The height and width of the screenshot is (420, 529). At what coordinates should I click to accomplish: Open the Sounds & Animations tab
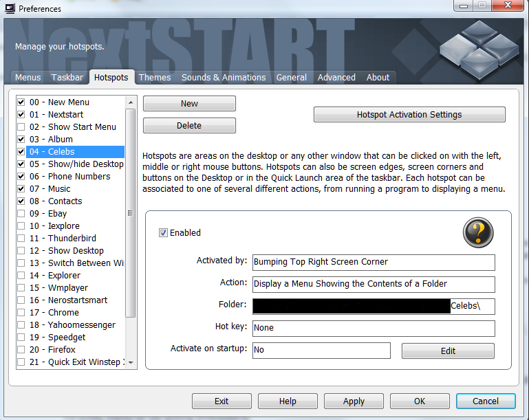point(224,78)
